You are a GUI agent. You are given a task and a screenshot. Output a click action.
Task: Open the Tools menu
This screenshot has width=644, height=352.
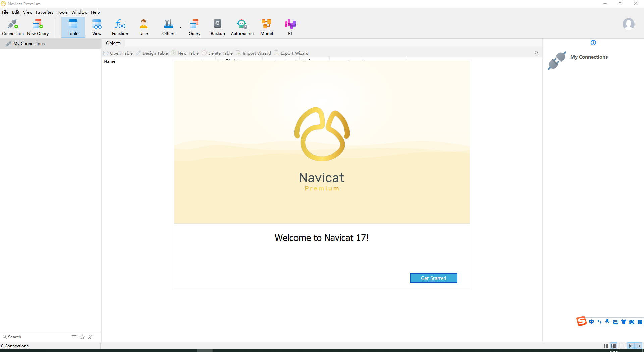pos(62,12)
